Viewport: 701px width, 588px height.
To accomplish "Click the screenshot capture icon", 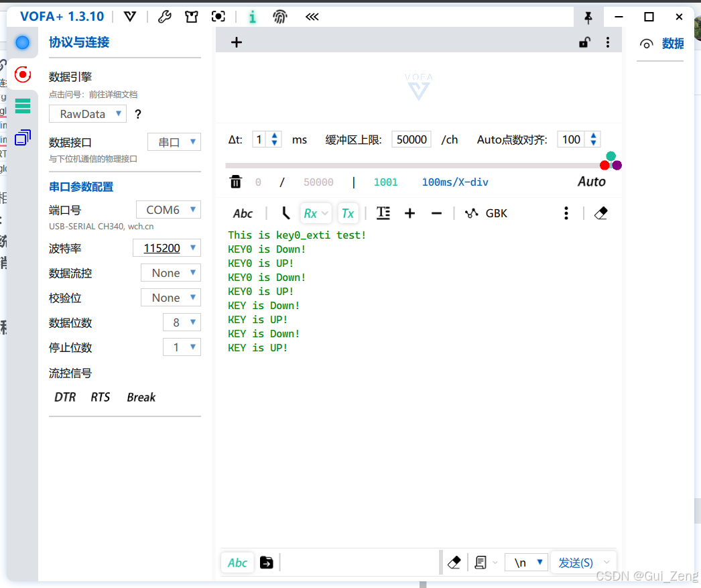I will pos(218,17).
